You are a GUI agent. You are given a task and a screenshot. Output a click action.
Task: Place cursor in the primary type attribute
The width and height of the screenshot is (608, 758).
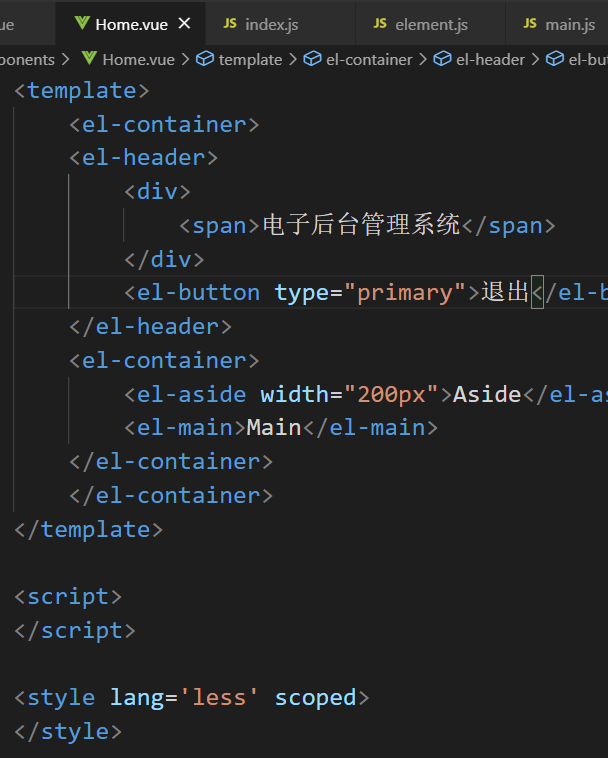pyautogui.click(x=405, y=292)
